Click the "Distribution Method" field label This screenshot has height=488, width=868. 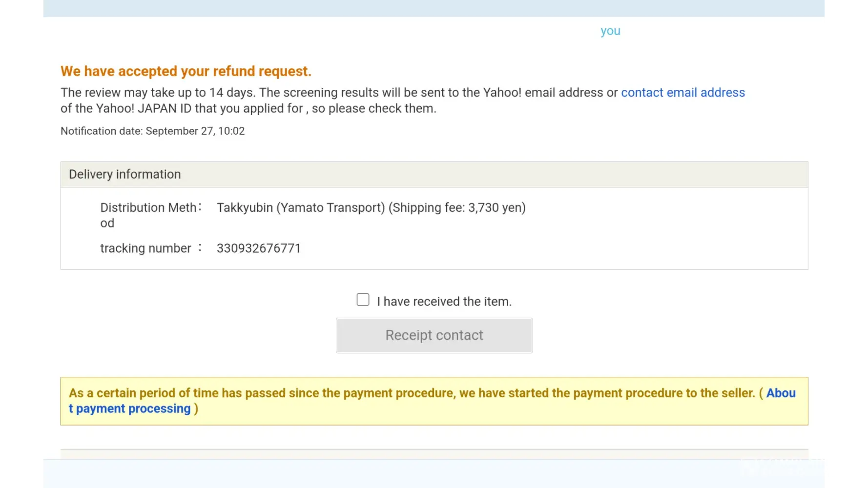[148, 208]
